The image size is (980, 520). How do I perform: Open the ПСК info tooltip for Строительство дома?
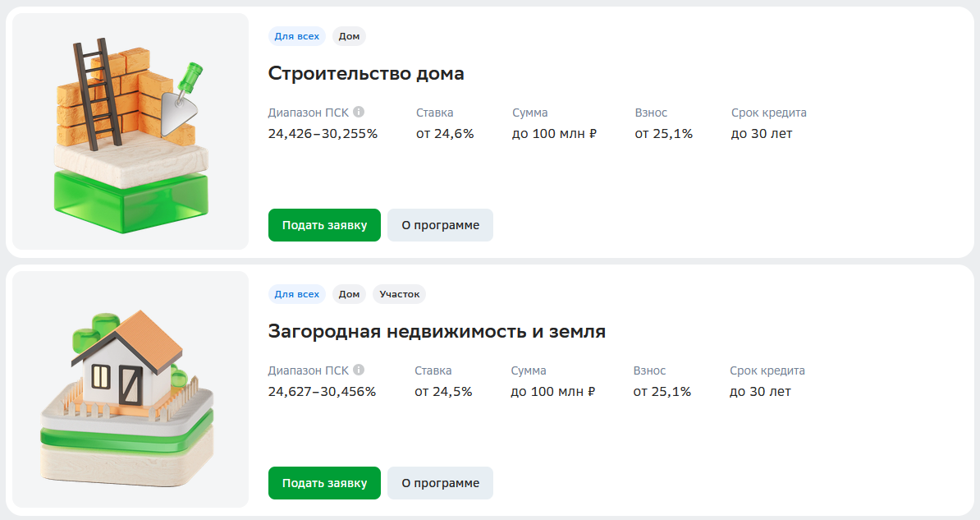(359, 112)
